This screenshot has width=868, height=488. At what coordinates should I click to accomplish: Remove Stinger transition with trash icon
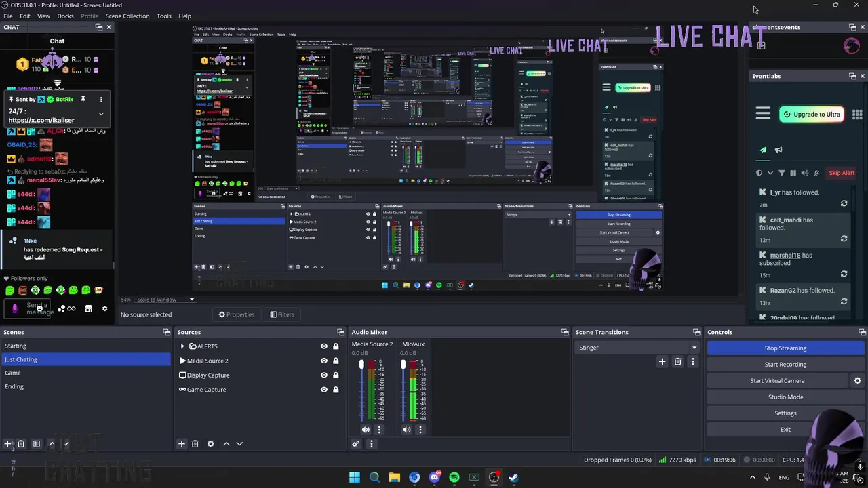(677, 362)
